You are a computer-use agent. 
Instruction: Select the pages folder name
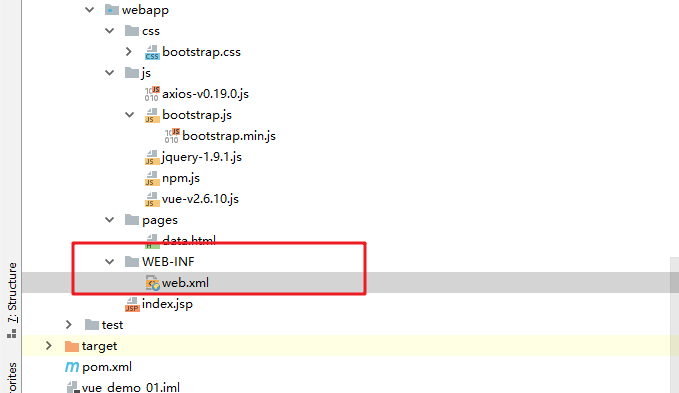[160, 220]
